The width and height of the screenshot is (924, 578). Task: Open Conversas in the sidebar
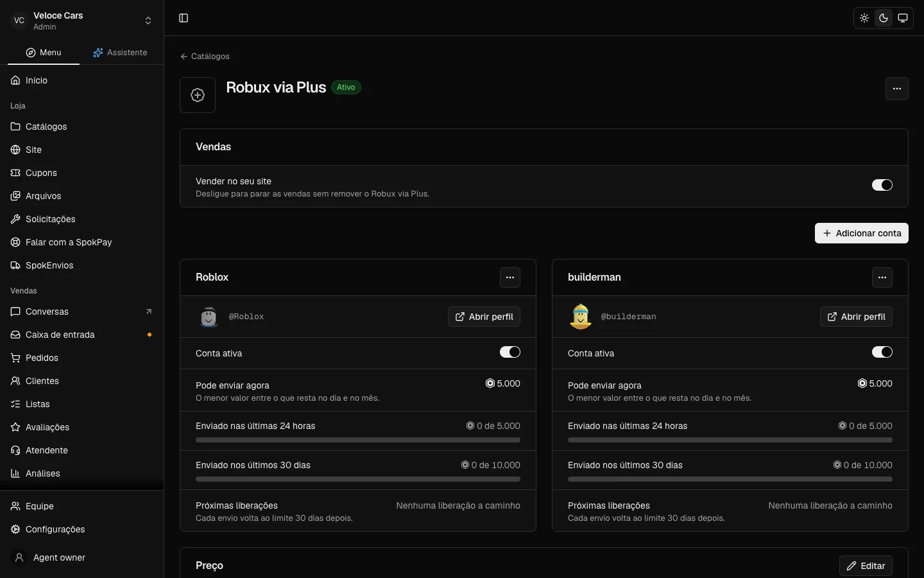click(82, 311)
